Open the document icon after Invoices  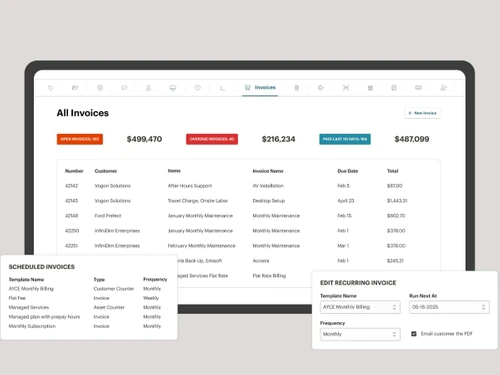coord(297,88)
